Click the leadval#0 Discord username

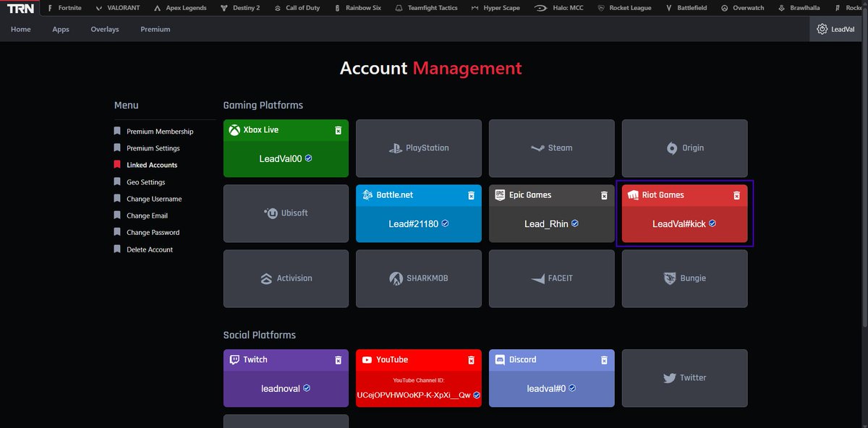point(546,388)
